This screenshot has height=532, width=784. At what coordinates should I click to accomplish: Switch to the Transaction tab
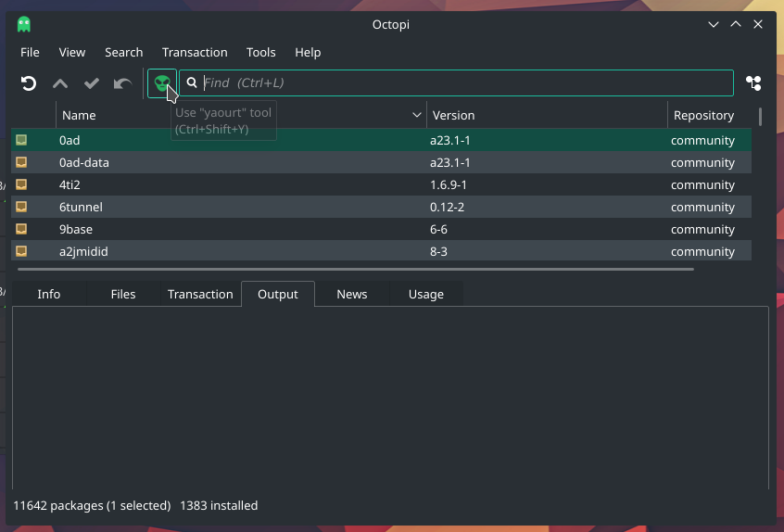click(x=200, y=294)
